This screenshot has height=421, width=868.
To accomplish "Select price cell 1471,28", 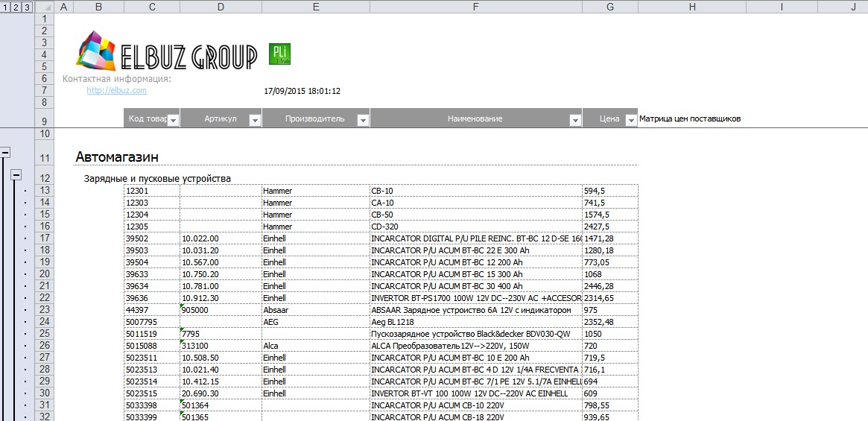I will tap(610, 238).
